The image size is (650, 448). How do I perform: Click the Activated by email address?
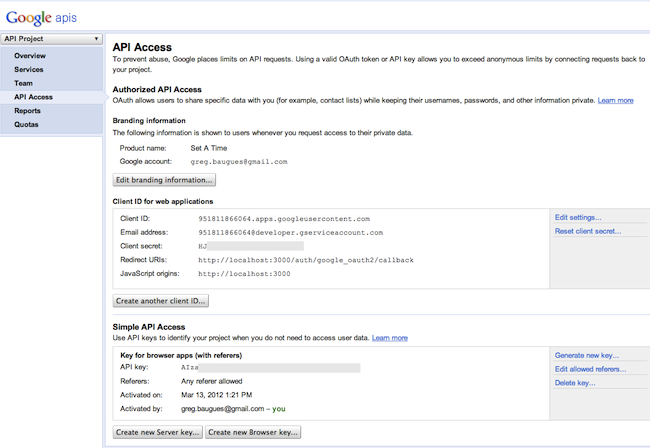click(x=223, y=409)
